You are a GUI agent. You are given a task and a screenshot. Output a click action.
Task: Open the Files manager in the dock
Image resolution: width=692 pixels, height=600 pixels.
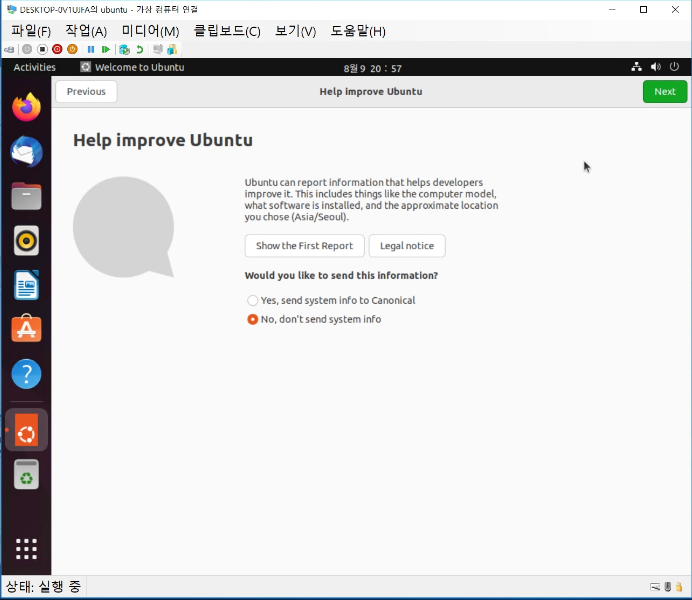click(26, 196)
